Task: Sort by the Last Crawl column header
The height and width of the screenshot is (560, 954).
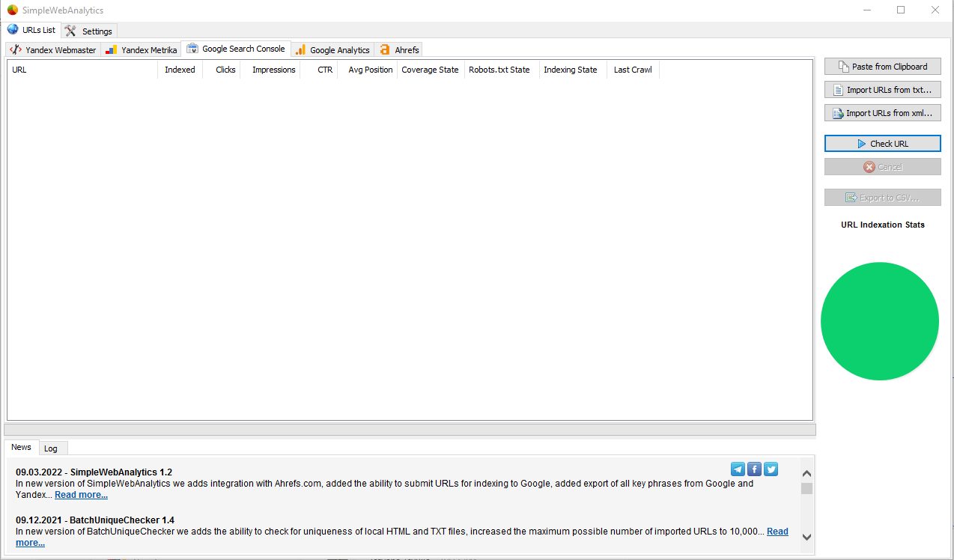Action: pyautogui.click(x=633, y=70)
